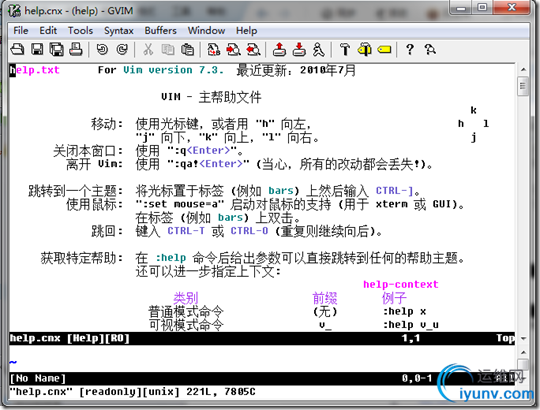Click the Save Session toolbar icon
Image resolution: width=540 pixels, height=410 pixels.
click(x=299, y=50)
